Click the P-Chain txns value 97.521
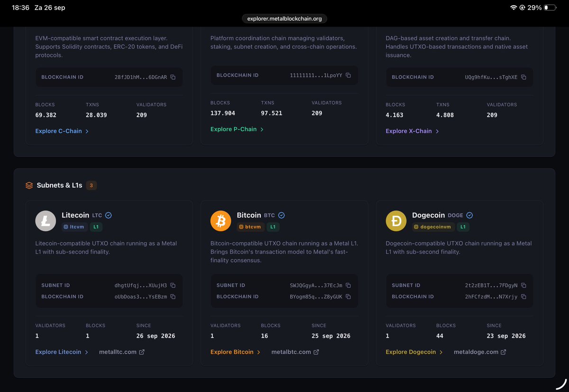Viewport: 569px width, 392px height. click(272, 113)
